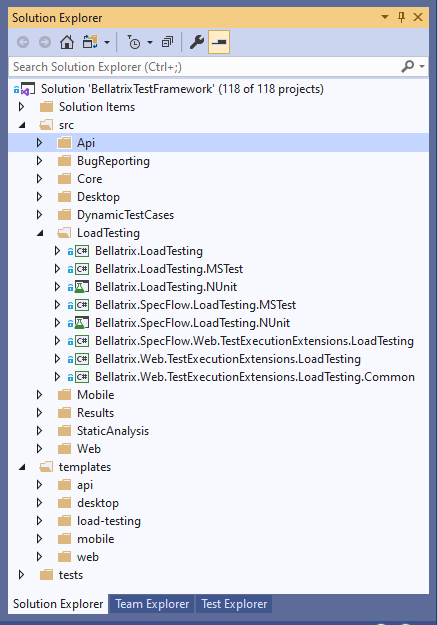Viewport: 438px width, 625px height.
Task: Expand the Bellatrix.LoadTesting project
Action: (x=57, y=251)
